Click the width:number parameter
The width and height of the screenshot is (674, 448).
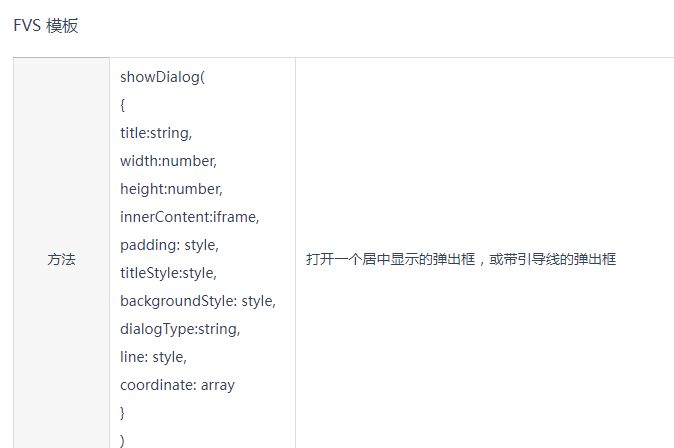tap(168, 160)
